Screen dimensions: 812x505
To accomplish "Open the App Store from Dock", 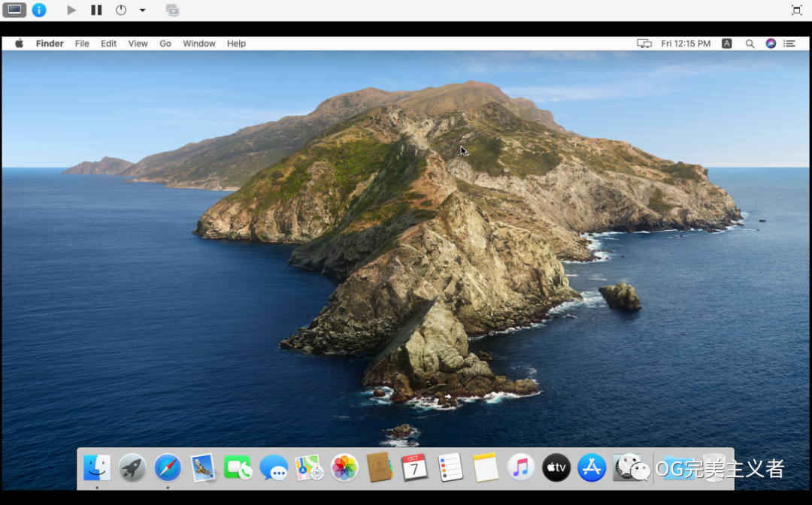I will point(592,467).
